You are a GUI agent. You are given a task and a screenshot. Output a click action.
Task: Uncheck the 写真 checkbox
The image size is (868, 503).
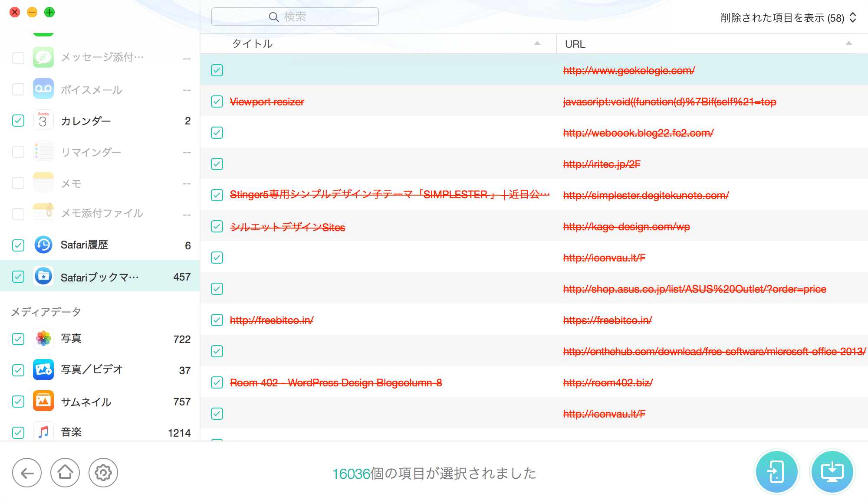pyautogui.click(x=18, y=339)
